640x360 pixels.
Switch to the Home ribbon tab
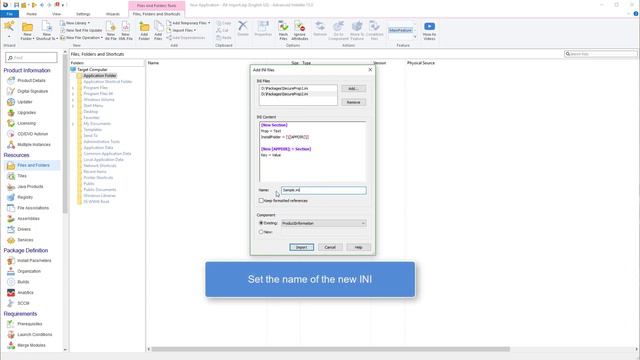tap(31, 14)
